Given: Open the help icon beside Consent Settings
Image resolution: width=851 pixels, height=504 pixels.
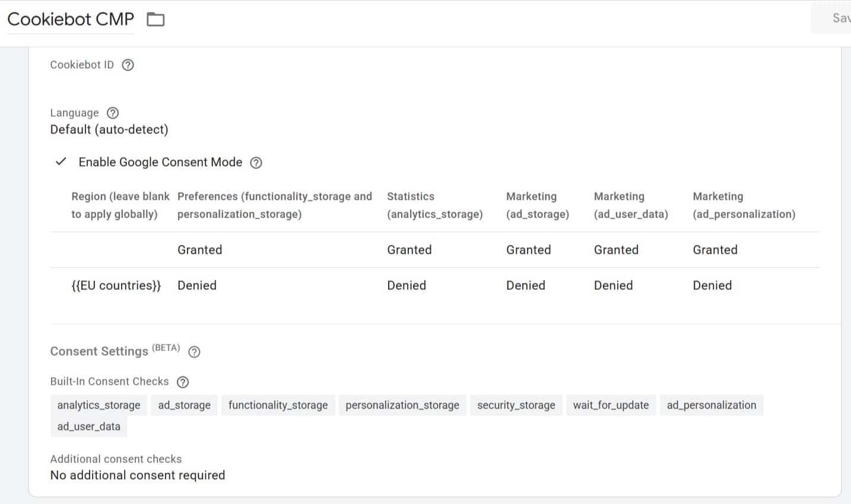Looking at the screenshot, I should (194, 352).
